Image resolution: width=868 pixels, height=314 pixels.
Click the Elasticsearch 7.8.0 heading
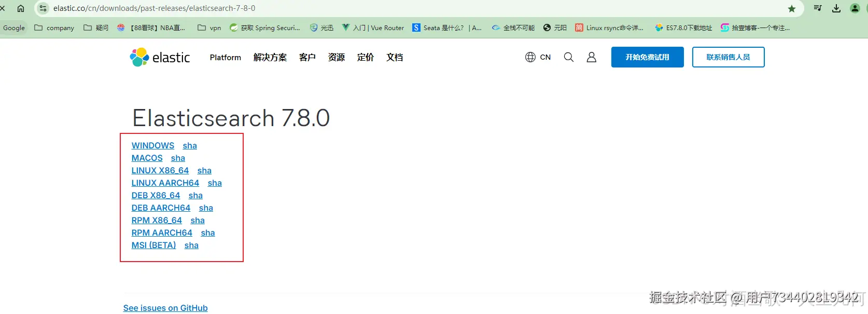pyautogui.click(x=231, y=118)
